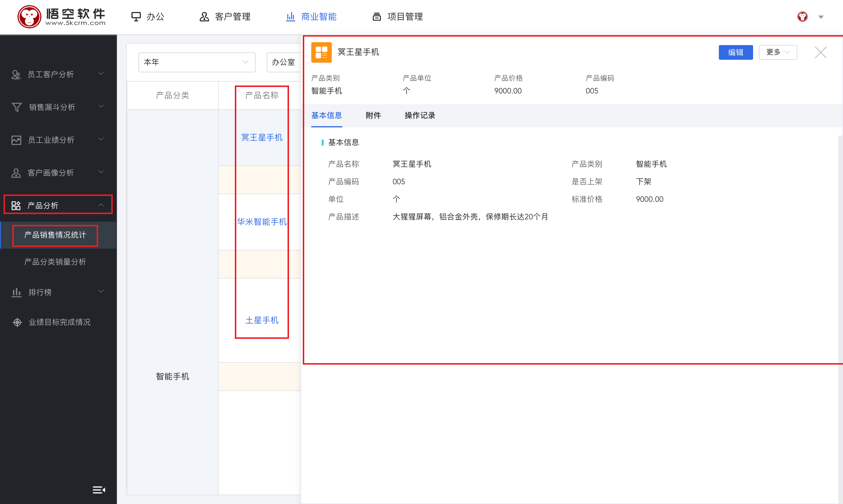Click the 9000.00 product price in header
The height and width of the screenshot is (504, 843).
[x=508, y=91]
